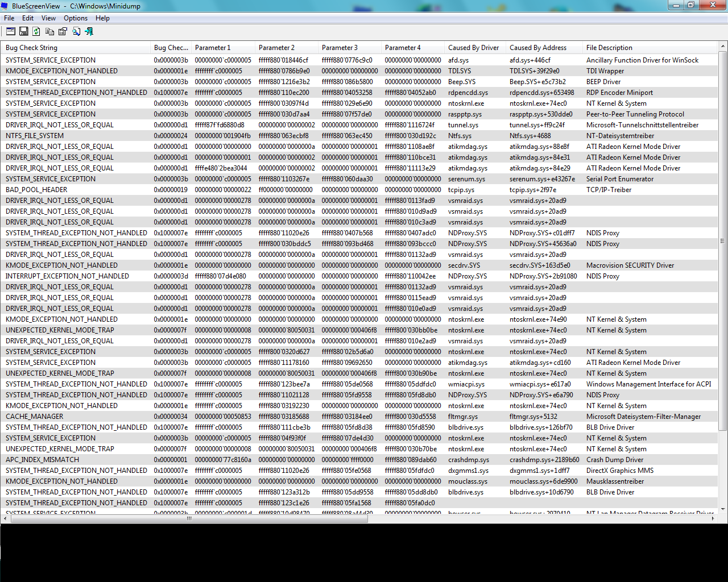
Task: Click the BlueScreenView title bar app icon
Action: pos(5,6)
